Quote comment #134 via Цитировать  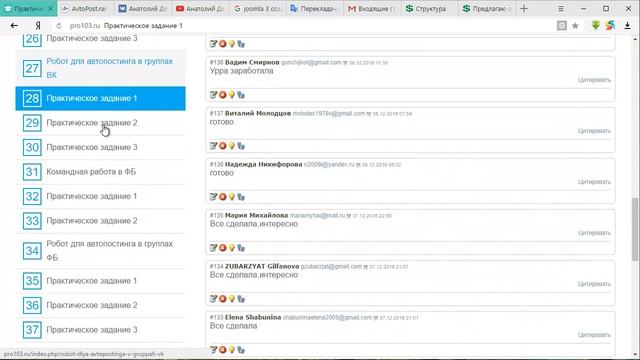click(x=594, y=284)
